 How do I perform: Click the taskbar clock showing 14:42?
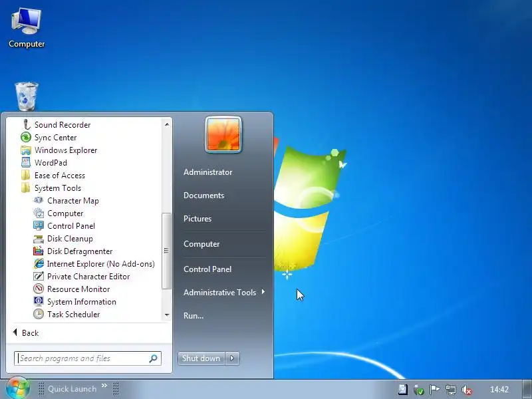point(499,390)
